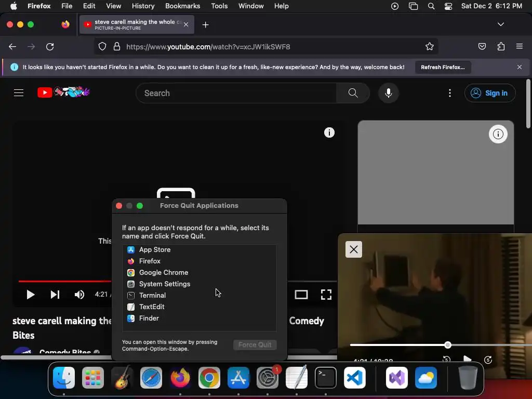
Task: Toggle theater mode on player
Action: 301,295
